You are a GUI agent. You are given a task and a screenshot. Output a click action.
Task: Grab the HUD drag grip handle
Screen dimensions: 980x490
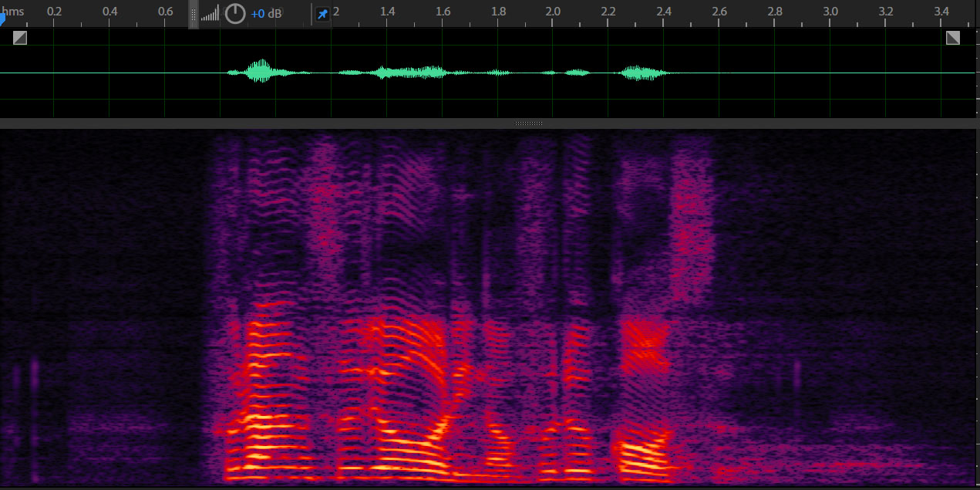pyautogui.click(x=194, y=14)
